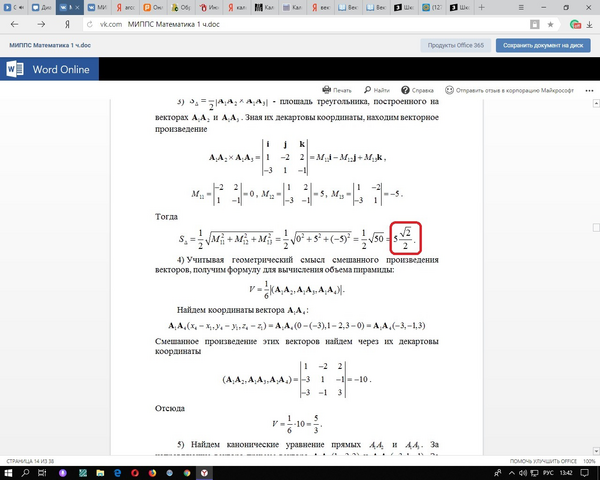Open Opera browser from taskbar
This screenshot has height=480, width=600.
(x=135, y=473)
